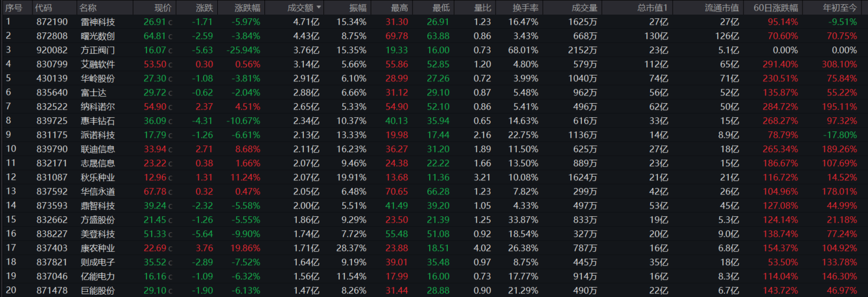The width and height of the screenshot is (868, 297).
Task: Click the 68.01% turnover rate cell
Action: click(523, 50)
